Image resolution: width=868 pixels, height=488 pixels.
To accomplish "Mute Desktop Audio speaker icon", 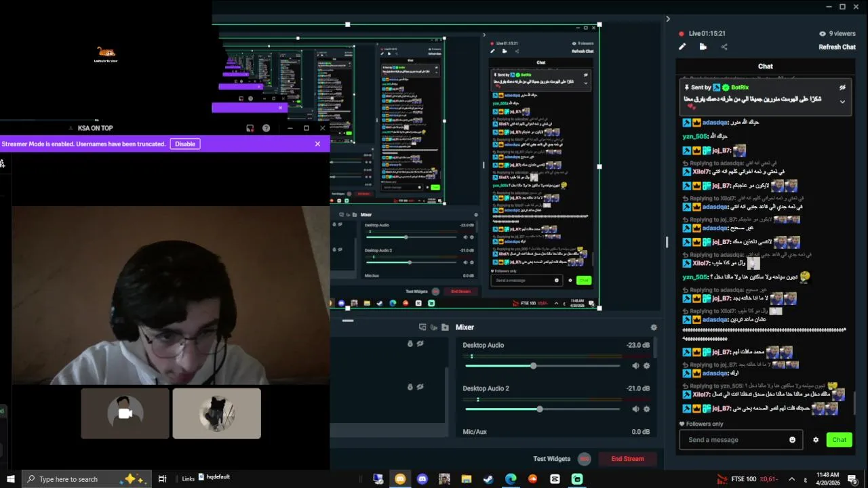I will point(635,366).
